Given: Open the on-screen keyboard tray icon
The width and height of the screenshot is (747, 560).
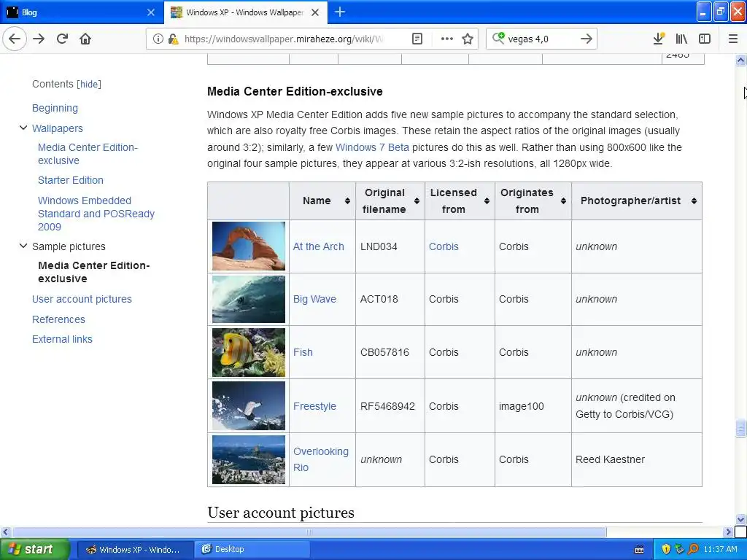Looking at the screenshot, I should pos(639,550).
